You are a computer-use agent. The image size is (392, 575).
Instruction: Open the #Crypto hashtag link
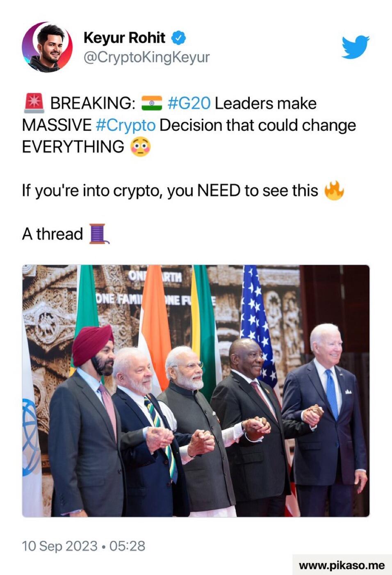pos(125,125)
